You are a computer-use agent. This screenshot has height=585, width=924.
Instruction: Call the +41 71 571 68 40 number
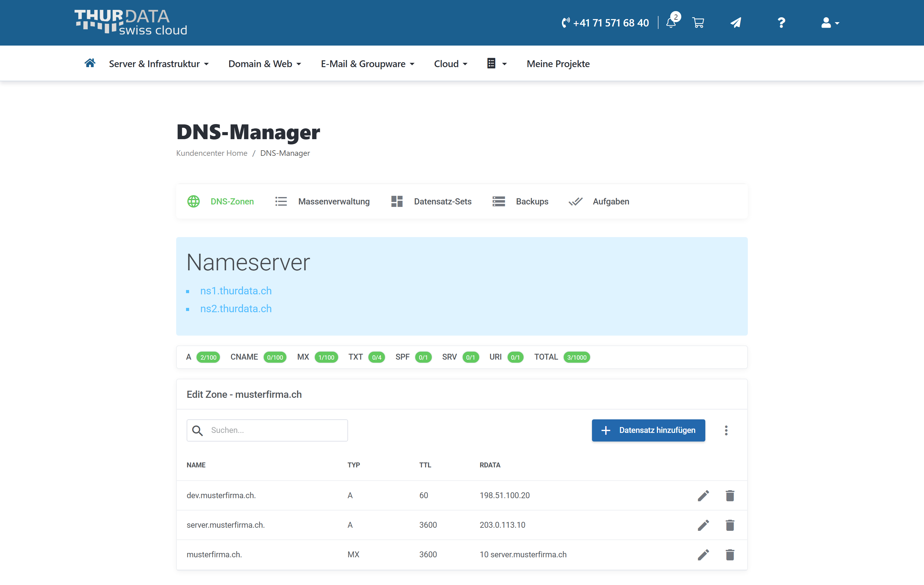pos(605,23)
